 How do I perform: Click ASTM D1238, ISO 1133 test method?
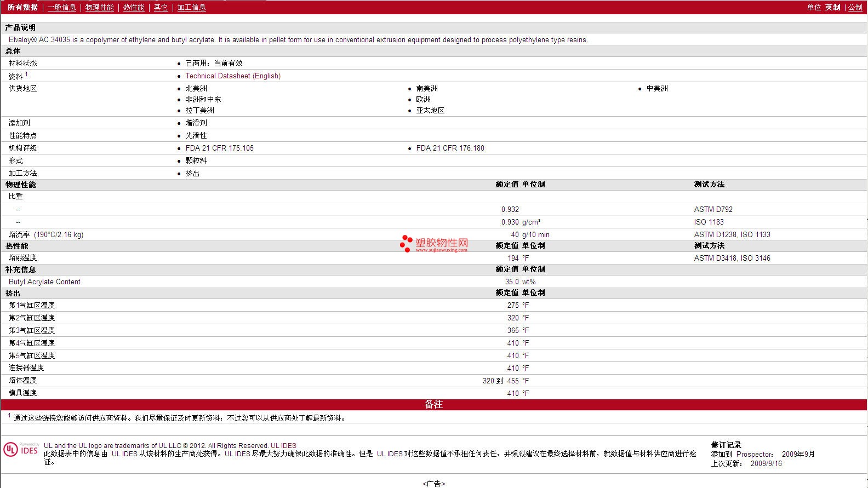[x=732, y=235]
